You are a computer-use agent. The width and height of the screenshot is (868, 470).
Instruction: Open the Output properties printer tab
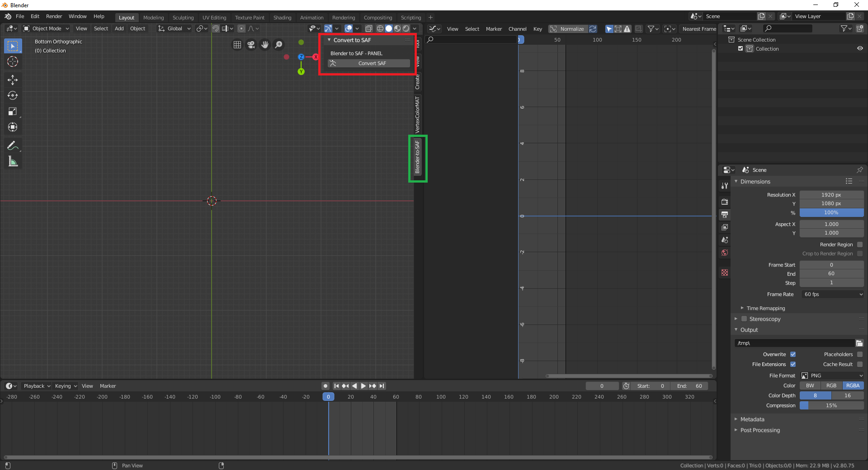(x=725, y=214)
